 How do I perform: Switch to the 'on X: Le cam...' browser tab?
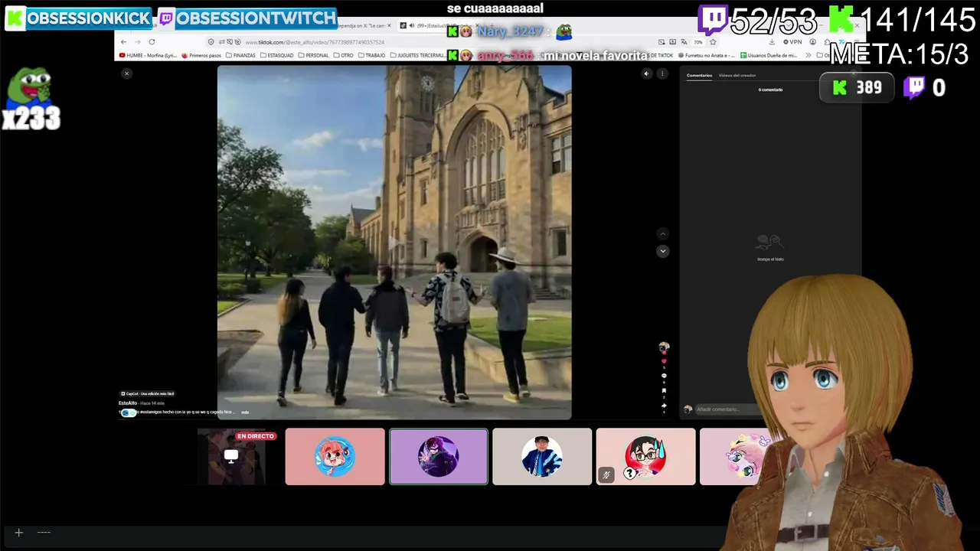pyautogui.click(x=360, y=25)
